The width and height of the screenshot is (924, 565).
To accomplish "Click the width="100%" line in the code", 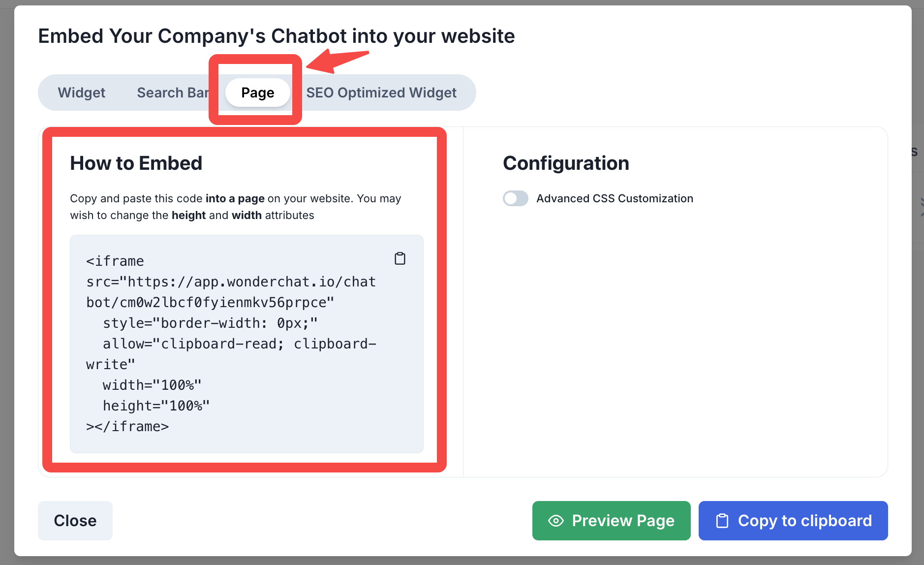I will tap(152, 385).
